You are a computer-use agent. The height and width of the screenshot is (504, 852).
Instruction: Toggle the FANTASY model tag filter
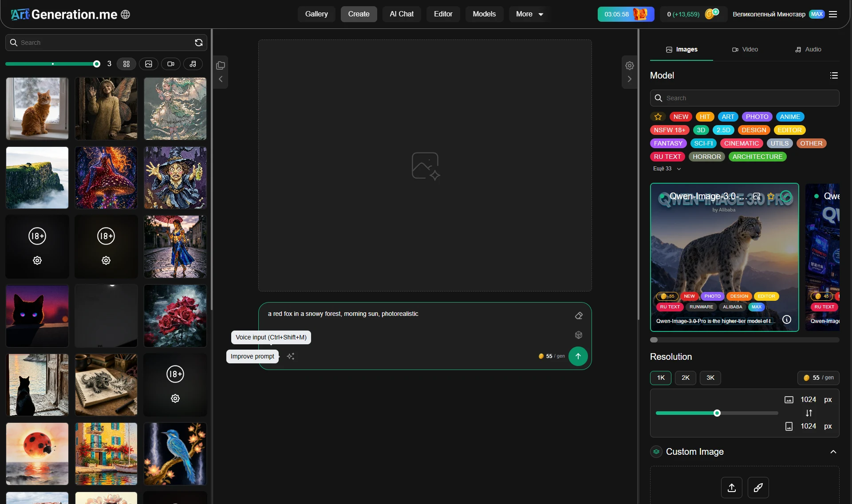tap(668, 143)
